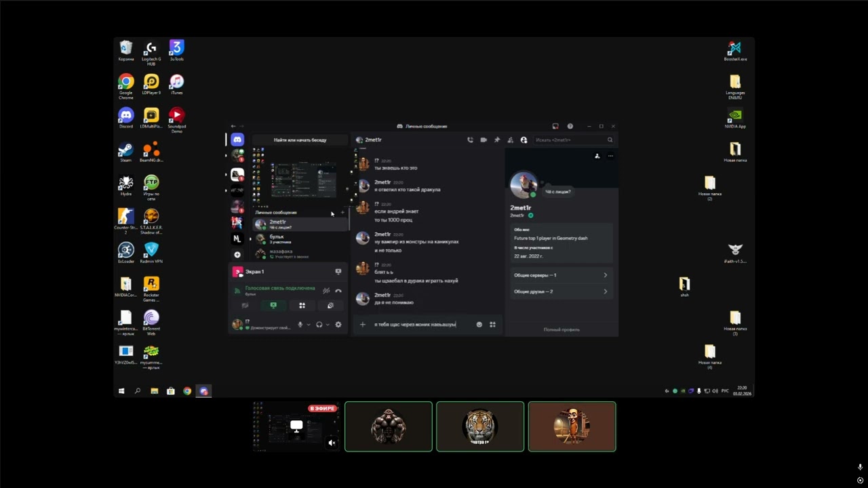The image size is (868, 488).
Task: Open Discord user settings gear
Action: tap(338, 325)
